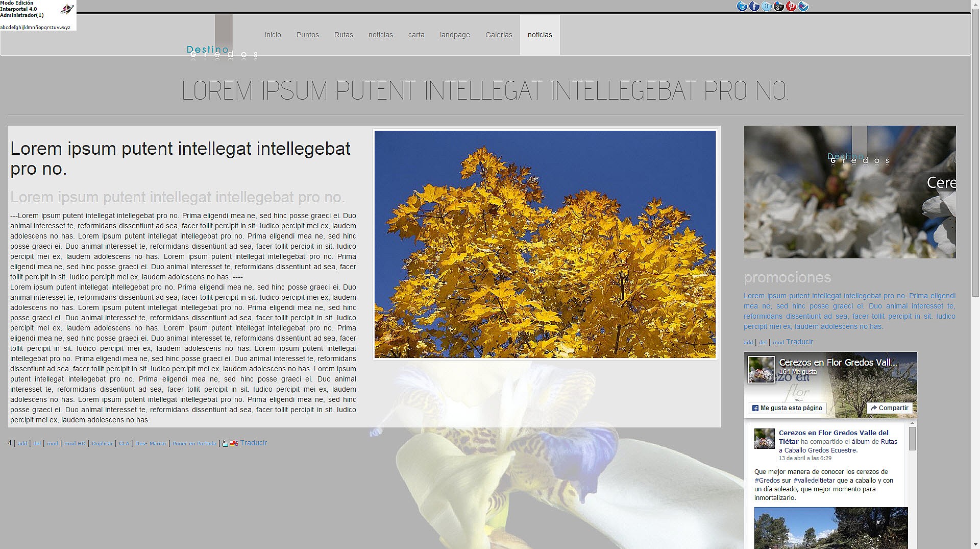
Task: Open the cherry blossom banner image
Action: [x=849, y=192]
